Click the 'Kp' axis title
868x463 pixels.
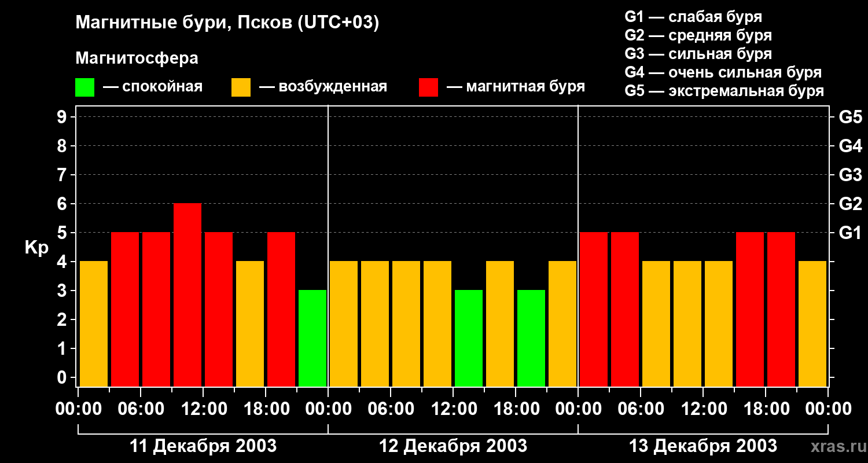click(x=36, y=248)
